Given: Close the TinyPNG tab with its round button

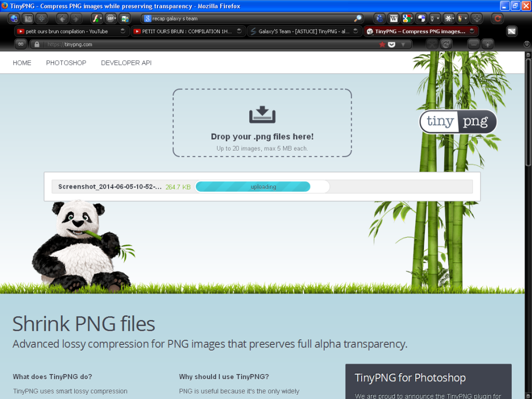Looking at the screenshot, I should tap(472, 31).
